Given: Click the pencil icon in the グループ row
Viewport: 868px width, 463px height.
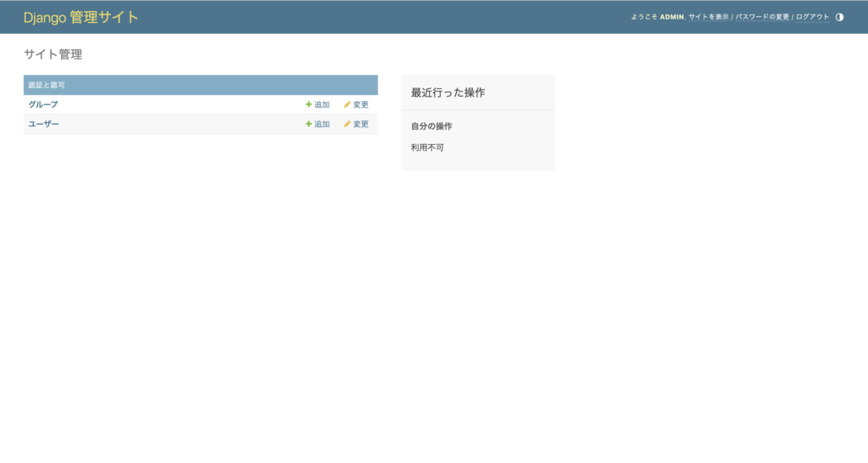Looking at the screenshot, I should pos(347,104).
